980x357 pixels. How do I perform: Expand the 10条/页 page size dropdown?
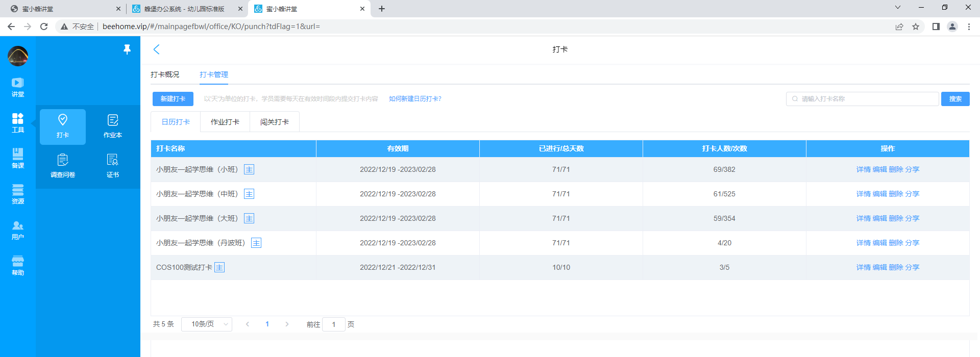pos(207,324)
